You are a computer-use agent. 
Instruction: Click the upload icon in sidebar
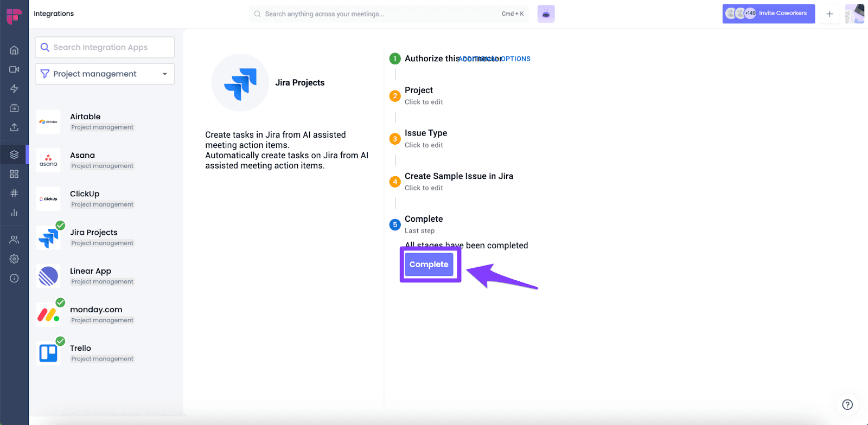pyautogui.click(x=14, y=127)
